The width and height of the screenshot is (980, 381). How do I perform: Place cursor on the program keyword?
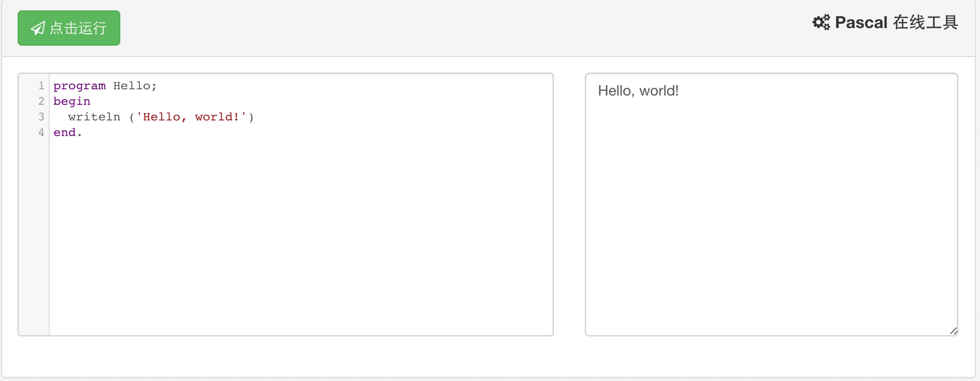[x=79, y=86]
